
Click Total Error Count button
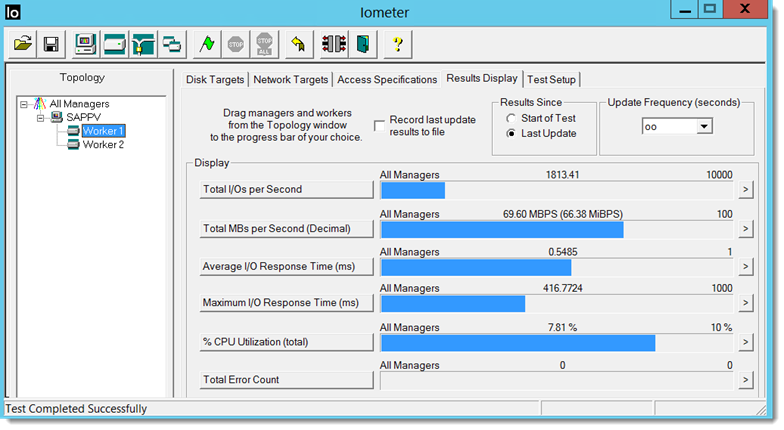coord(286,380)
